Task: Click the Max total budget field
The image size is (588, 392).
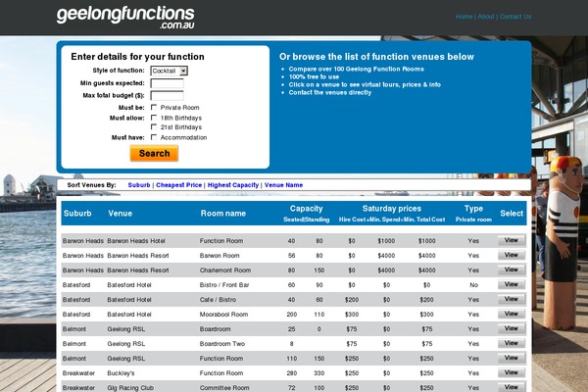Action: coord(168,96)
